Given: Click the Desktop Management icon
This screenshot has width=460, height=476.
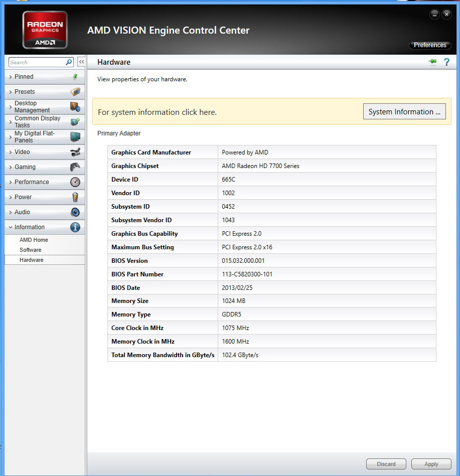Looking at the screenshot, I should pyautogui.click(x=75, y=106).
